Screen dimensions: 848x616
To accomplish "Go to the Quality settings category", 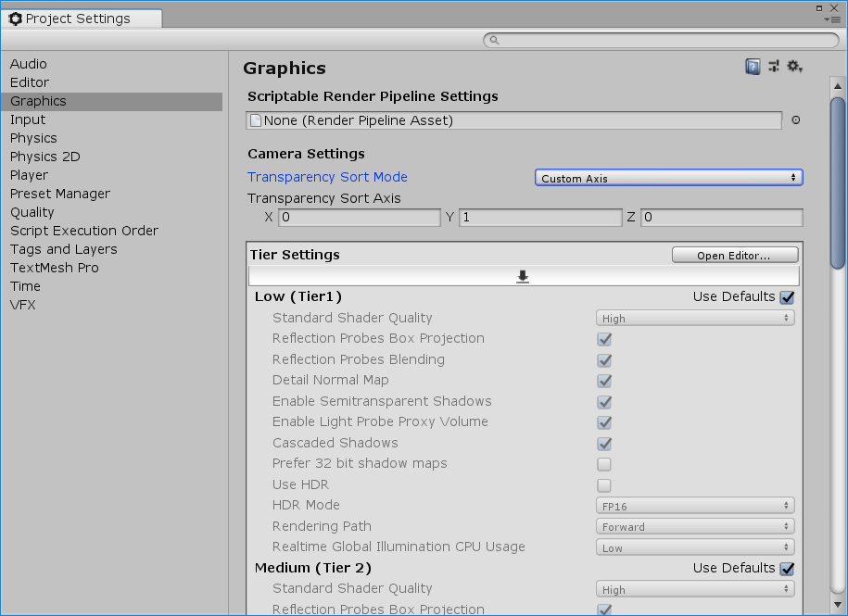I will (x=32, y=212).
